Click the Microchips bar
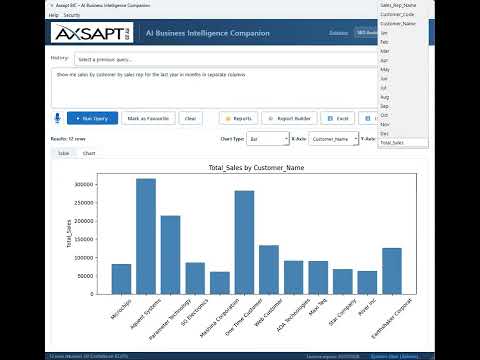The height and width of the screenshot is (360, 480). (x=121, y=279)
